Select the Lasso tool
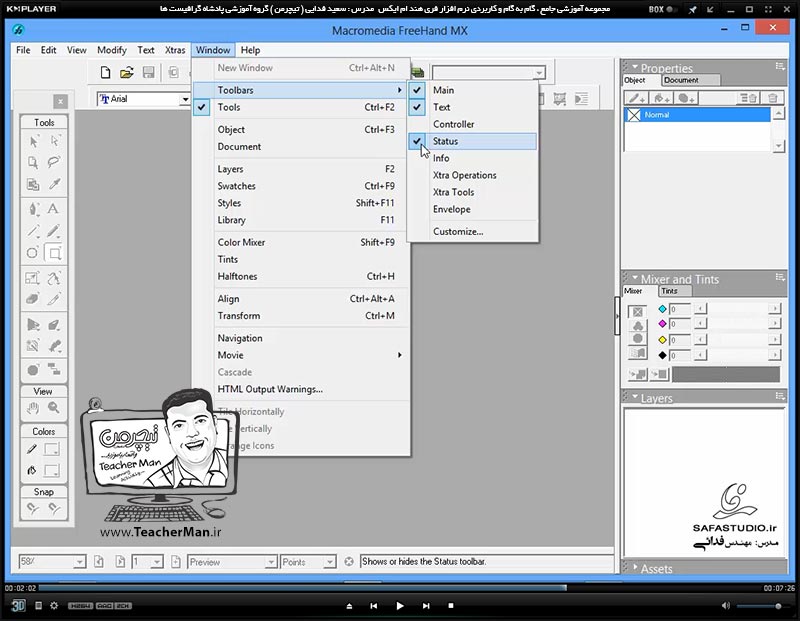This screenshot has height=621, width=800. tap(54, 163)
